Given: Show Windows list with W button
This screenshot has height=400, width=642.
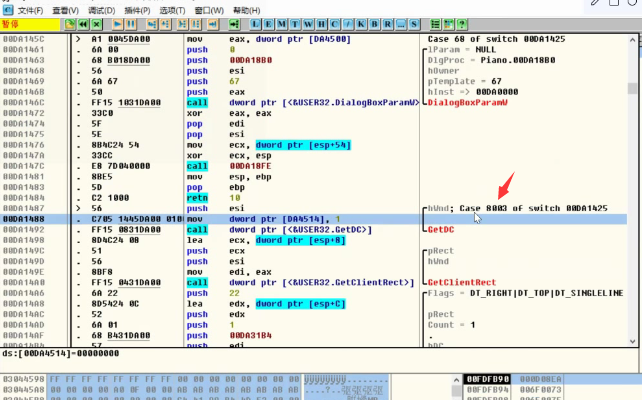Looking at the screenshot, I should (x=308, y=25).
